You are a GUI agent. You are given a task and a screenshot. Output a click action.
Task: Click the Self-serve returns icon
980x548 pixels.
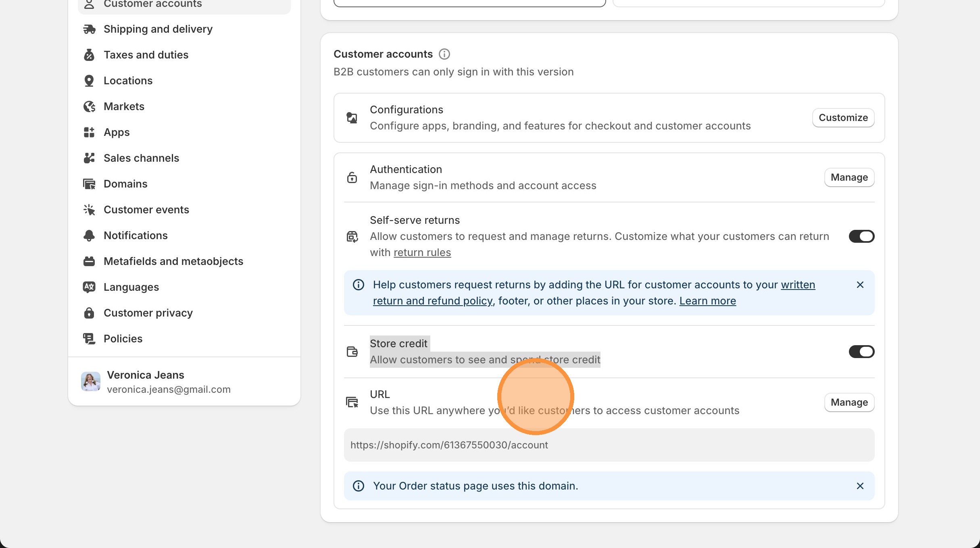pyautogui.click(x=352, y=236)
